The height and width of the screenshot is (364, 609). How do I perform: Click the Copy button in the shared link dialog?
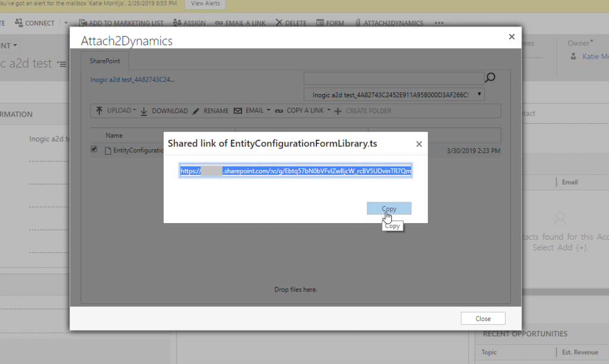389,208
